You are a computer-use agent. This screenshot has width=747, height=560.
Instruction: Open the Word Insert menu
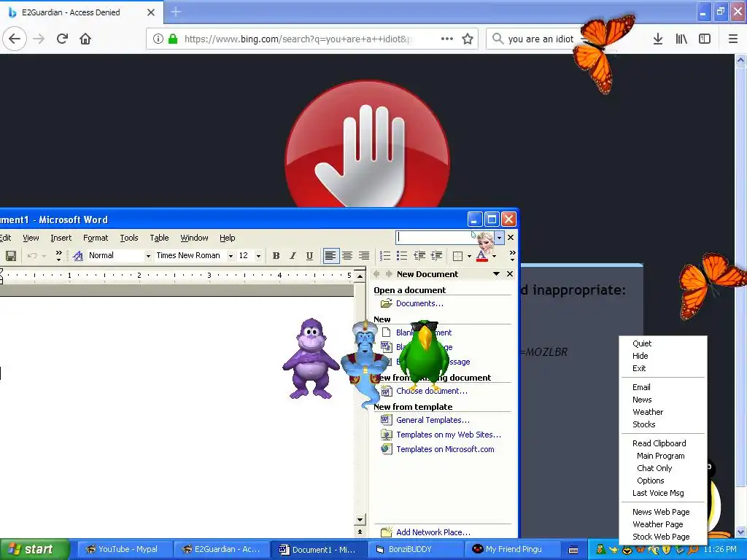pyautogui.click(x=61, y=238)
